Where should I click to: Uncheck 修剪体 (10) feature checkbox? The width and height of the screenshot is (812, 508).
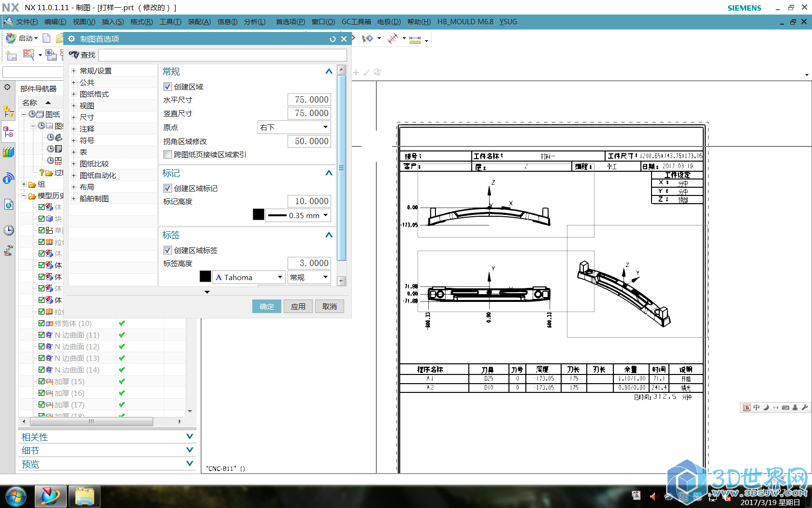(x=42, y=323)
